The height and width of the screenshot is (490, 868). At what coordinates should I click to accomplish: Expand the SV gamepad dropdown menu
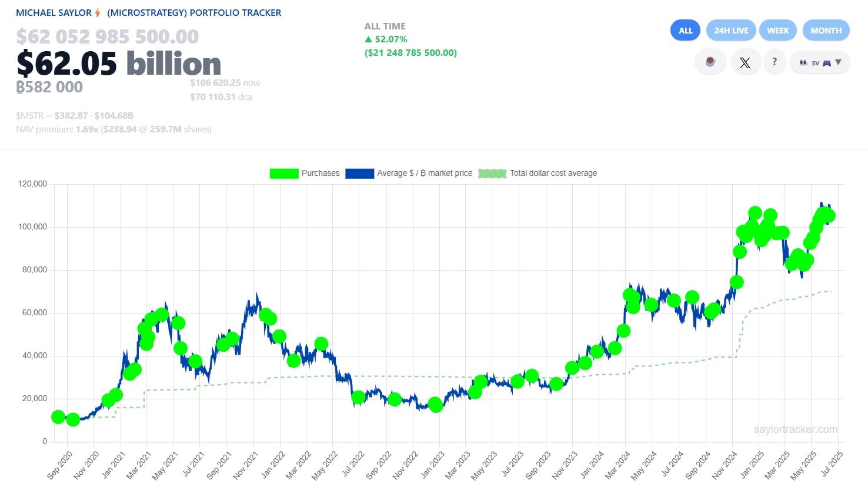820,62
